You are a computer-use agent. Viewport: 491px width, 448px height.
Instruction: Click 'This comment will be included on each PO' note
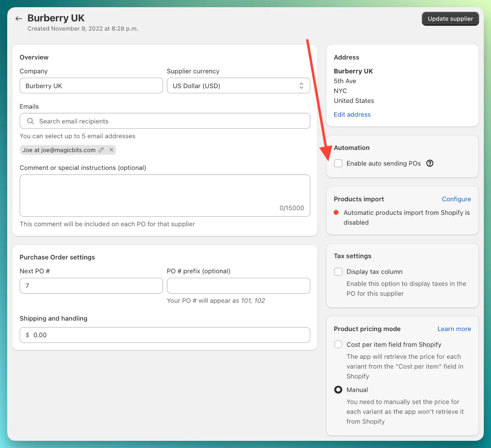[107, 224]
